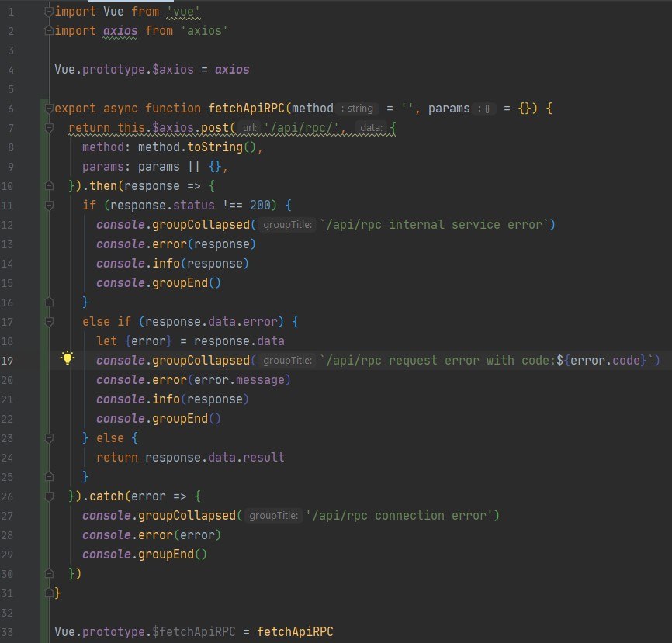This screenshot has height=643, width=672.
Task: Click the underlined axios import identifier
Action: click(120, 31)
